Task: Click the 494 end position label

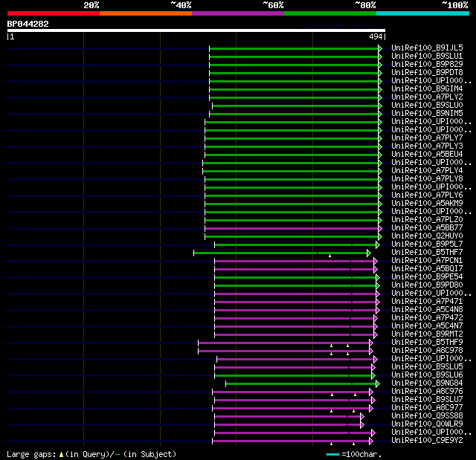Action: point(376,36)
